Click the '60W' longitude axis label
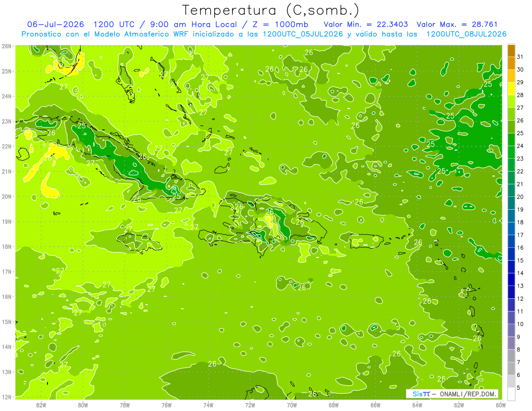 (x=501, y=405)
